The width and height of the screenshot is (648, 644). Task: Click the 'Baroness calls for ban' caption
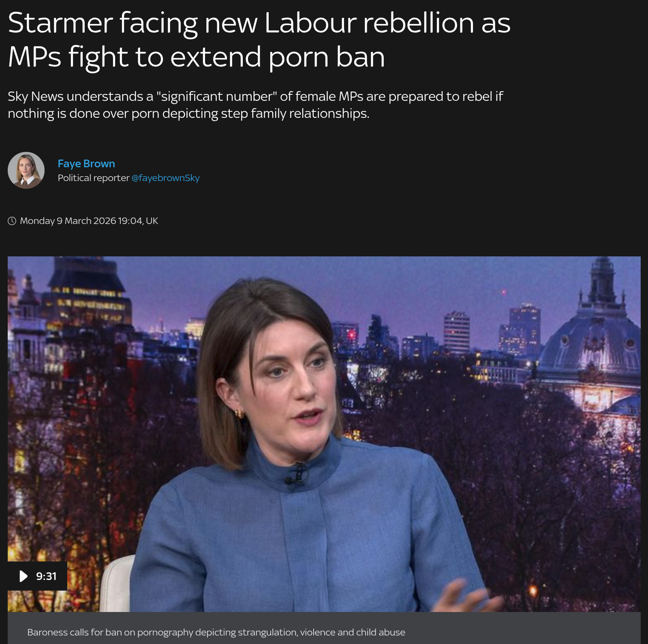click(216, 632)
